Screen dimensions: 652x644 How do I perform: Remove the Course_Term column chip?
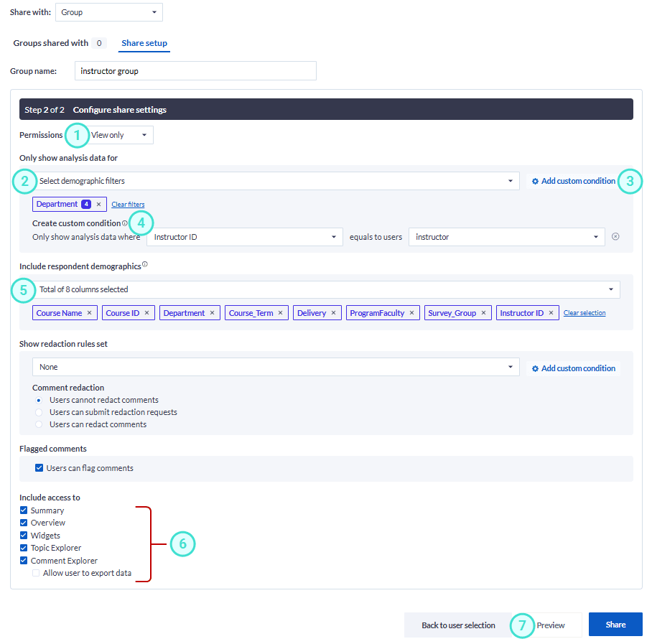pyautogui.click(x=280, y=312)
